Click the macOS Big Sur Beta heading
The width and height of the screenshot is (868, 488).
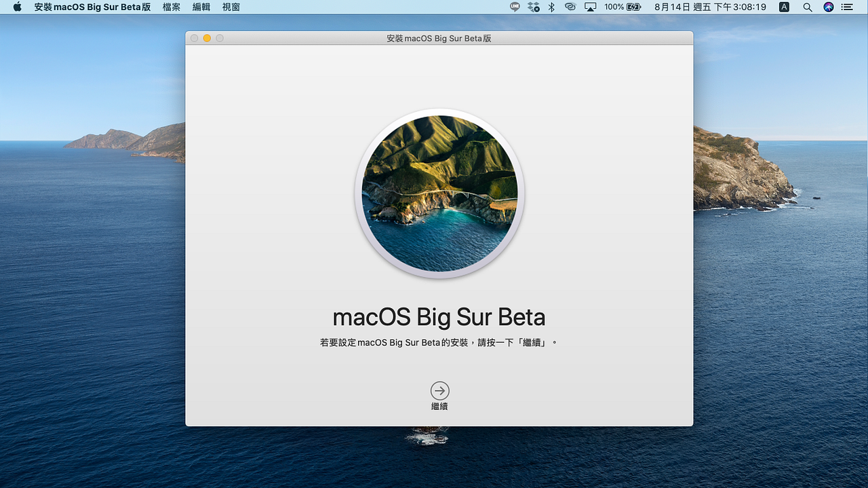click(x=439, y=317)
